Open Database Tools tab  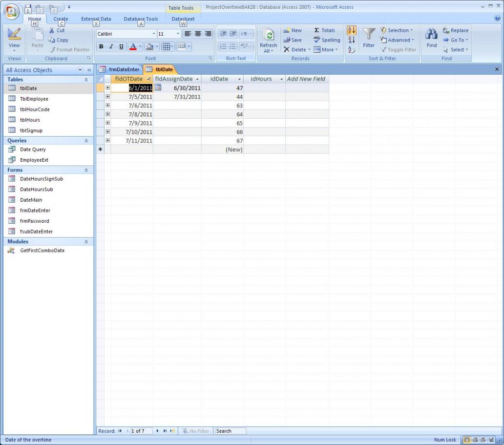click(141, 19)
